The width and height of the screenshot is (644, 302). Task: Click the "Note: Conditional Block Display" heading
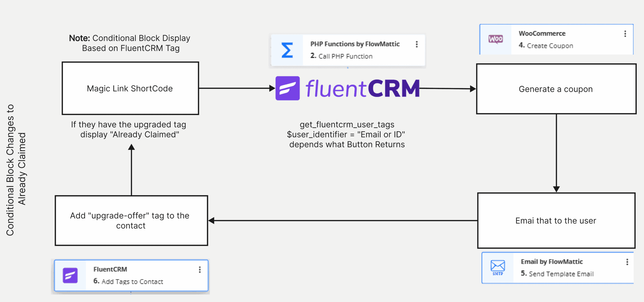130,38
